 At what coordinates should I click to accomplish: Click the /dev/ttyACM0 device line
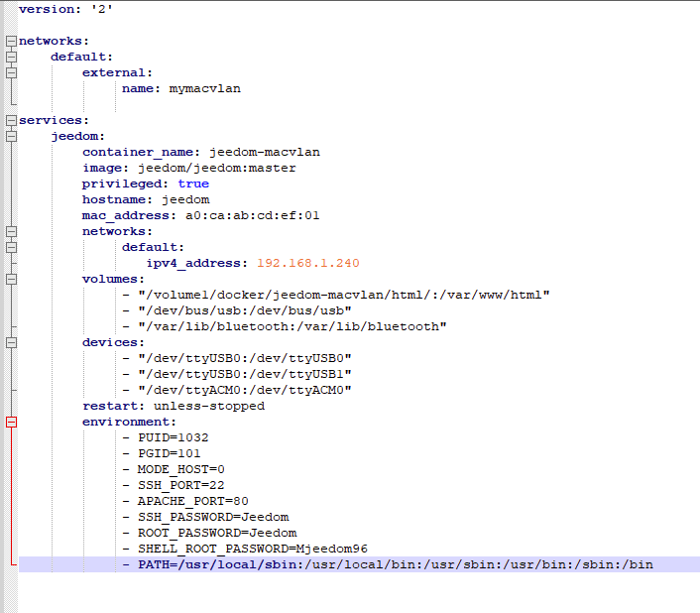coord(237,390)
